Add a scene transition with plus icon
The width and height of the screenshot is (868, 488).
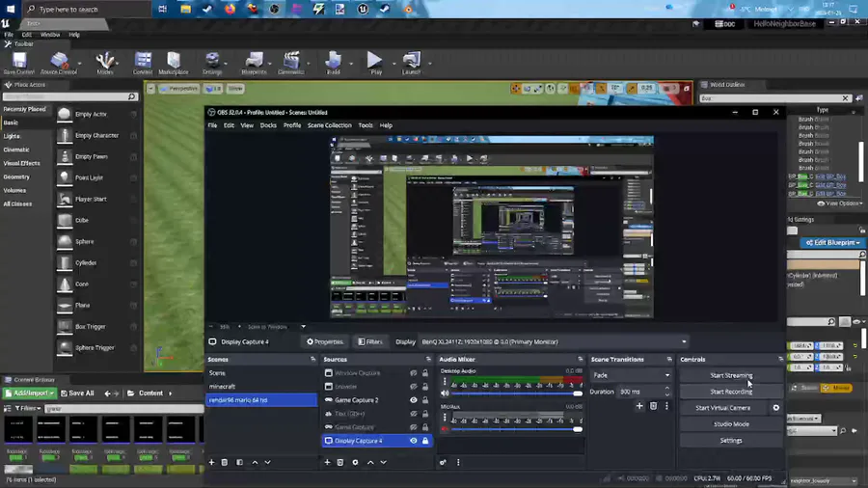click(639, 406)
